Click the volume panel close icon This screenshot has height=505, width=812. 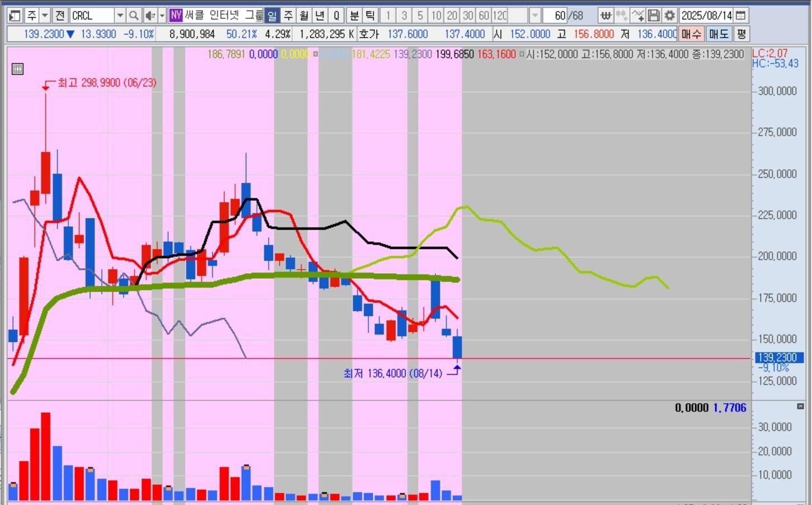coord(800,407)
